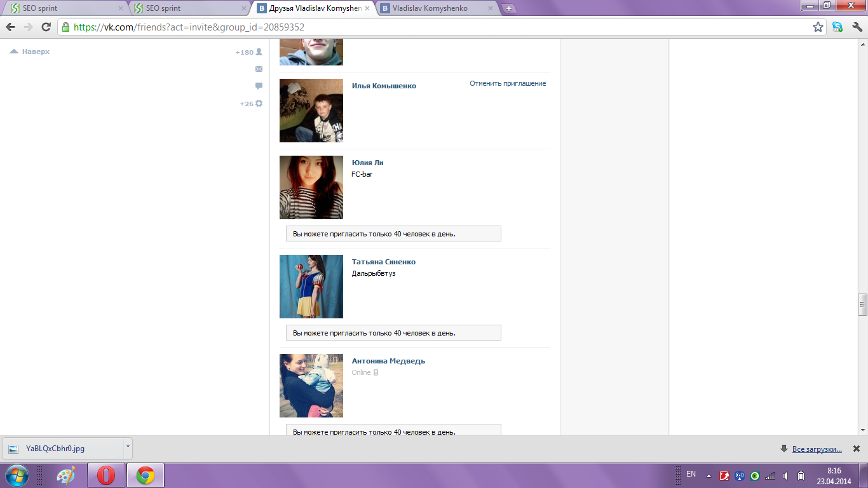Open the Skype click-to-call extension icon
This screenshot has width=868, height=488.
coord(837,27)
